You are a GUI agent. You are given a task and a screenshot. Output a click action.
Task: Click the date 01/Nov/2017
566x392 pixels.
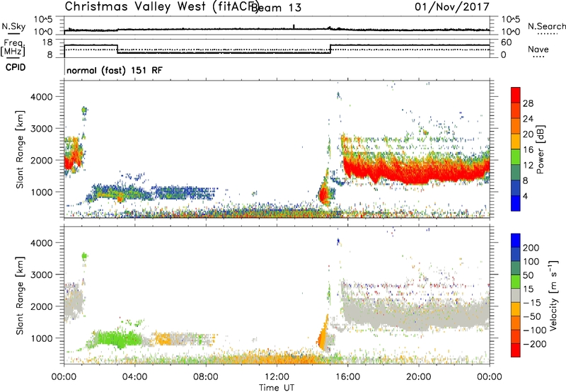452,6
